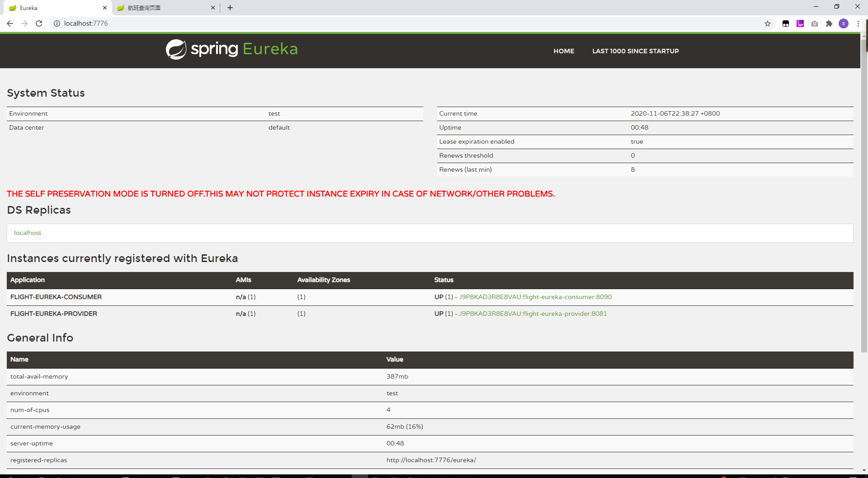
Task: Click the camera screenshot extension icon
Action: tap(815, 23)
